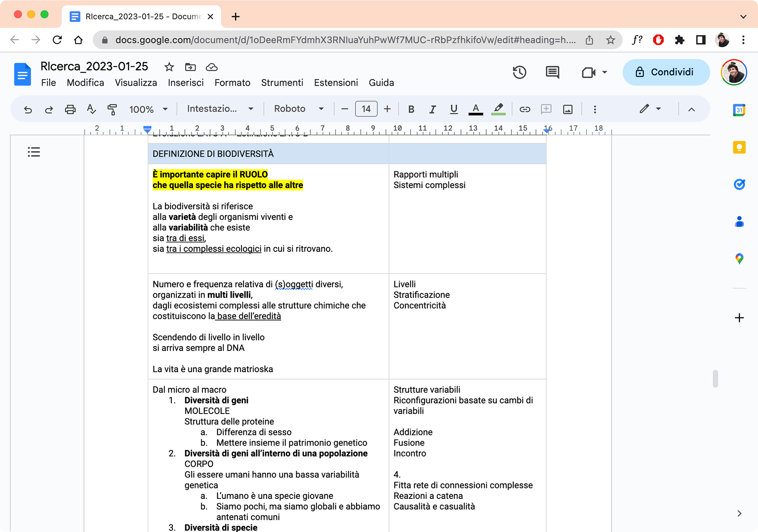Add a comment from toolbar icon
This screenshot has height=532, width=758.
point(546,109)
